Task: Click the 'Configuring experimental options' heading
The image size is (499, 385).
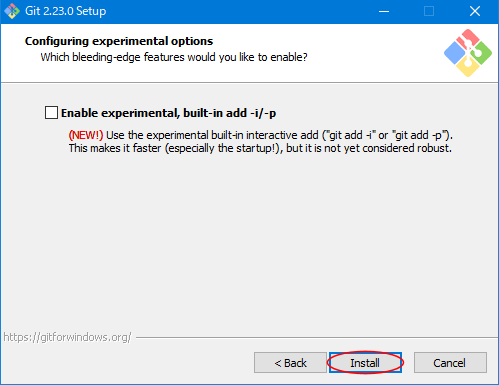Action: tap(119, 41)
